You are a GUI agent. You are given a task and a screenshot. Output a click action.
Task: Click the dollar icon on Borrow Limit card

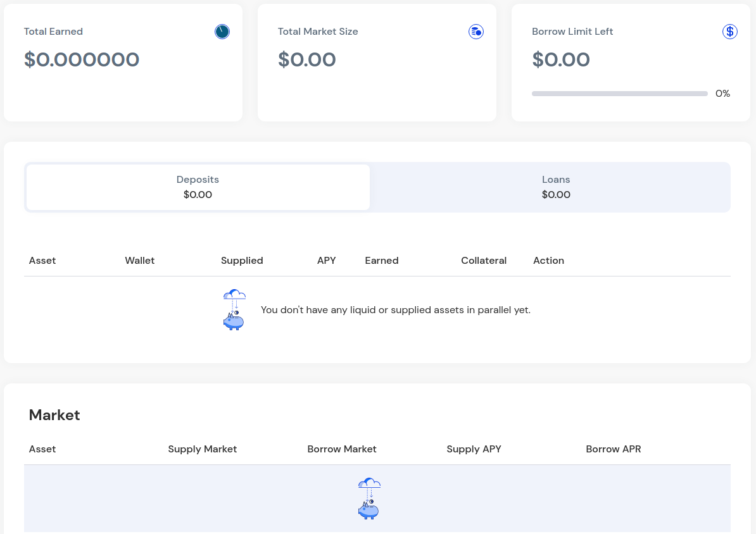tap(730, 32)
